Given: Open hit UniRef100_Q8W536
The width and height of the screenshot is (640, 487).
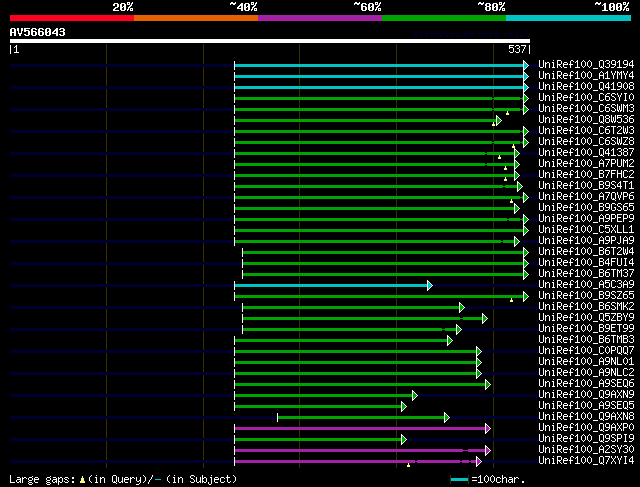Looking at the screenshot, I should coord(586,120).
